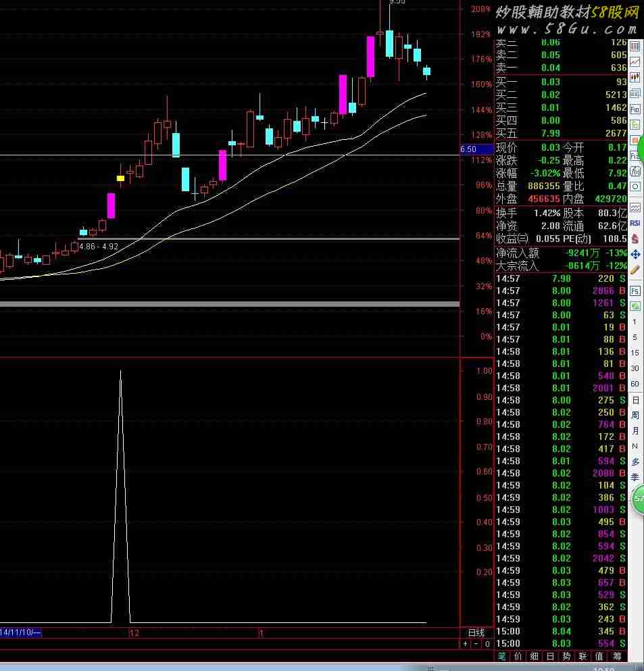Click the 买五 bid price 7.99
This screenshot has height=671, width=644.
(550, 134)
